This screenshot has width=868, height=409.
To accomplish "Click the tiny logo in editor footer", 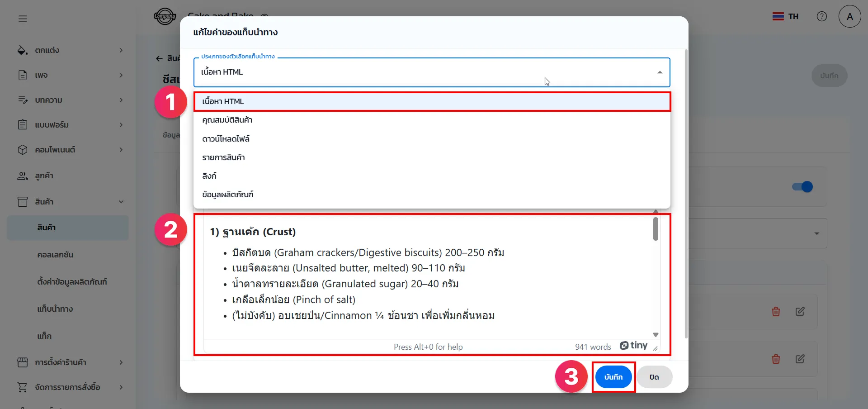I will [633, 346].
